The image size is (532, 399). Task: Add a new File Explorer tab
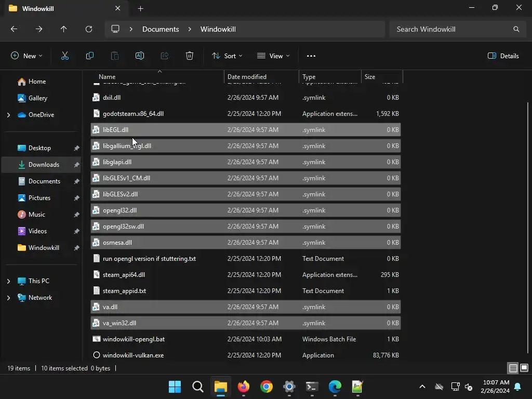pyautogui.click(x=140, y=9)
